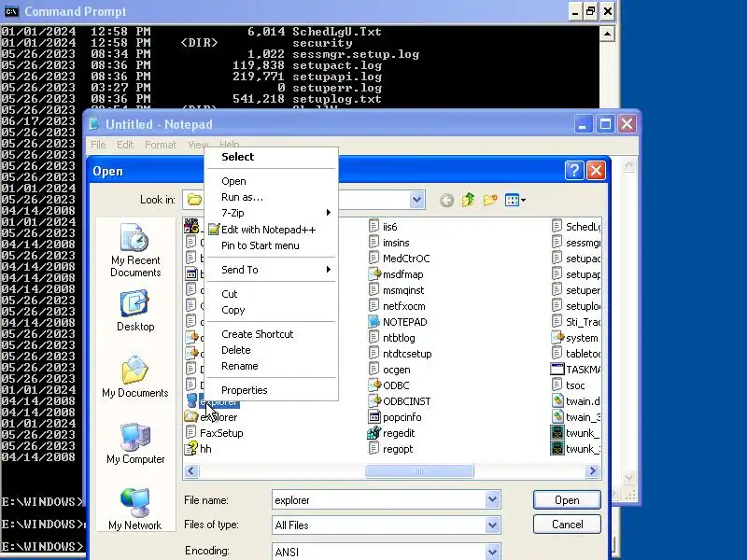
Task: Create a new folder
Action: coord(489,200)
